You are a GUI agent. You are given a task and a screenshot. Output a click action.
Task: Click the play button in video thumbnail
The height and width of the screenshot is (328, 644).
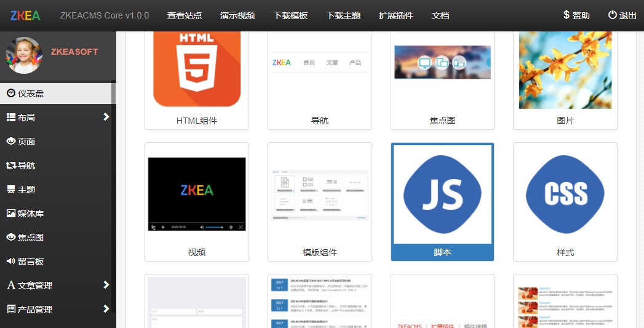[x=163, y=227]
